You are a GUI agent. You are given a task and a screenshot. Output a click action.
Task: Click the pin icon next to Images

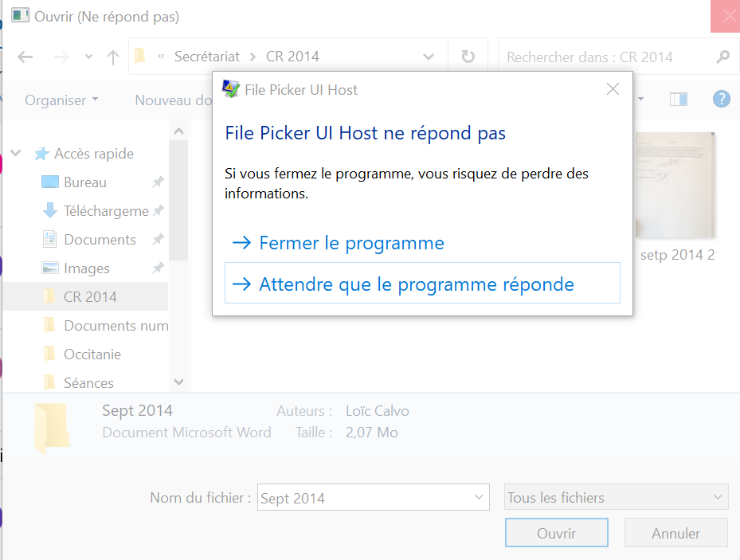click(x=158, y=268)
